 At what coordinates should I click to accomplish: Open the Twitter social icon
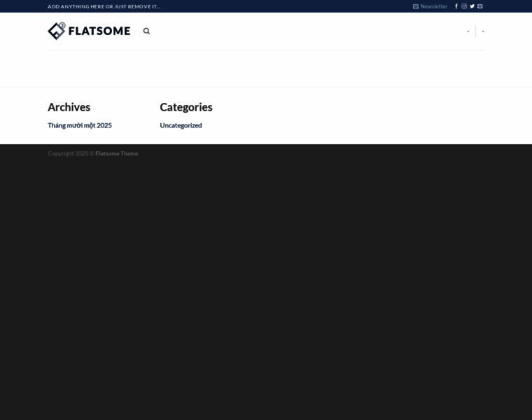click(x=472, y=6)
